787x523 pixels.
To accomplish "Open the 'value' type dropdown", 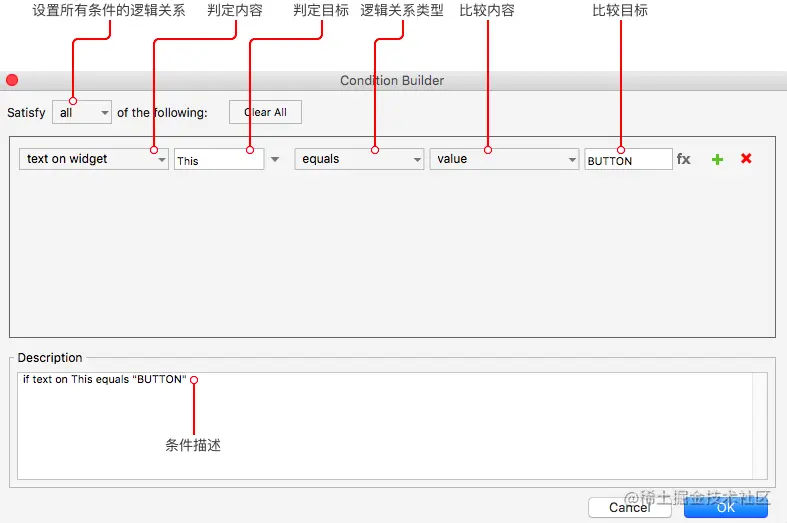I will (504, 159).
